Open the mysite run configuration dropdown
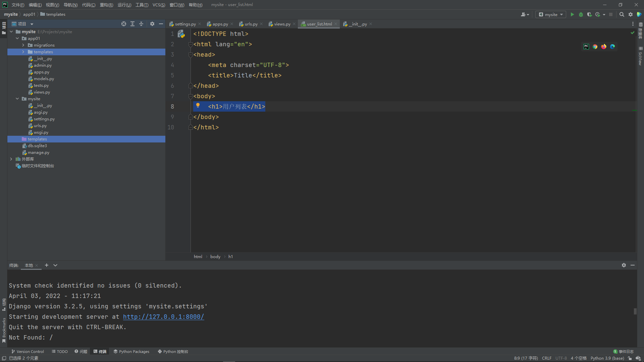 point(551,14)
